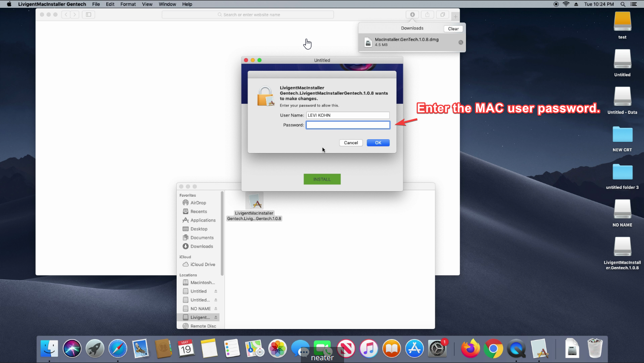Open Spotlight search in menu bar
The image size is (644, 363).
pyautogui.click(x=623, y=4)
